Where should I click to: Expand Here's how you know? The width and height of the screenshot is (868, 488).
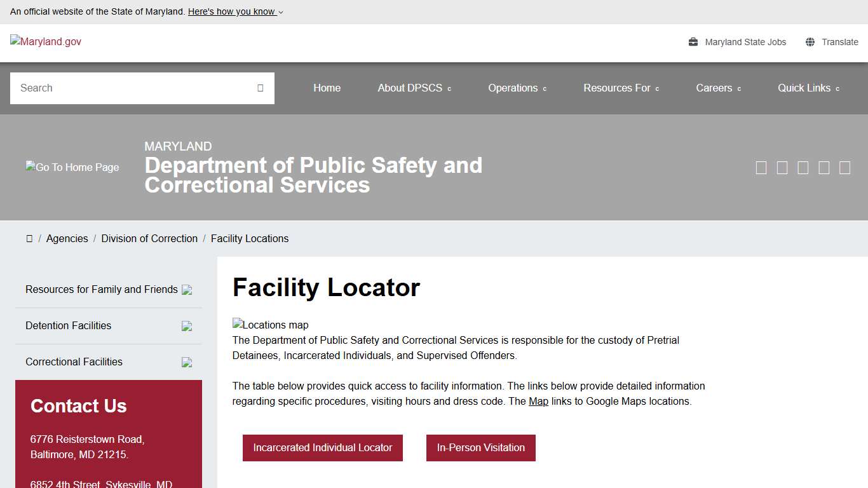click(235, 11)
